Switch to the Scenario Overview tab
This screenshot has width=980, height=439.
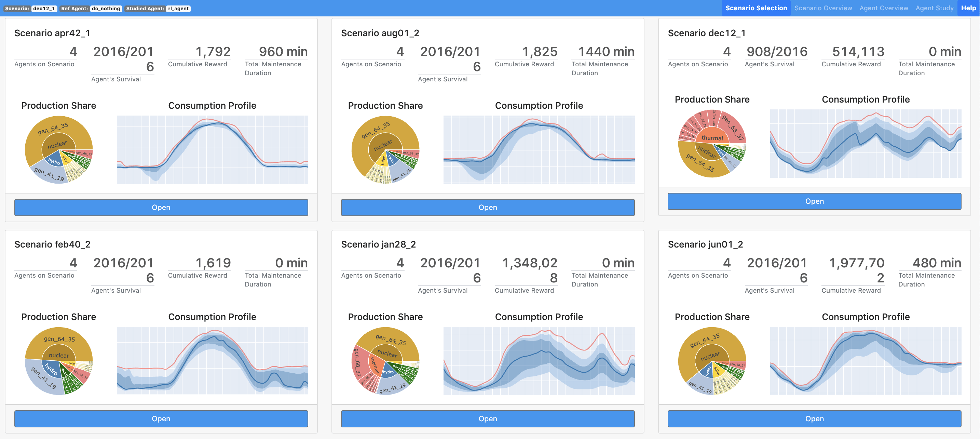[x=823, y=8]
